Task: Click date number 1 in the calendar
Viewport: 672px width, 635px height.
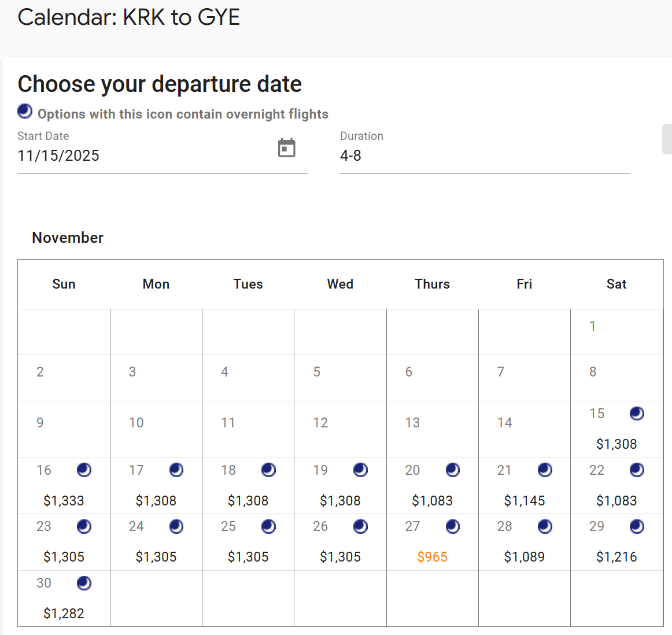Action: click(x=592, y=326)
